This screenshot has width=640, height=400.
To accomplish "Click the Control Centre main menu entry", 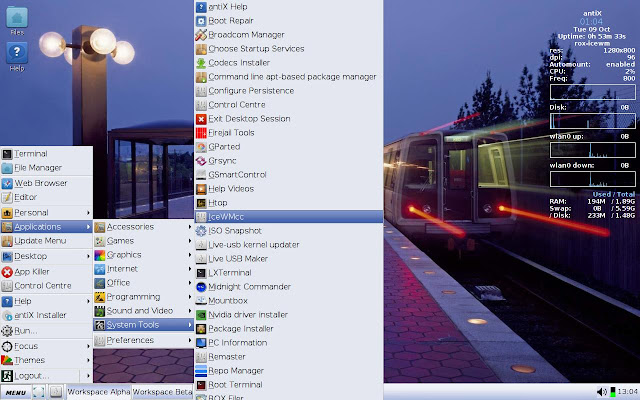I will [x=47, y=286].
